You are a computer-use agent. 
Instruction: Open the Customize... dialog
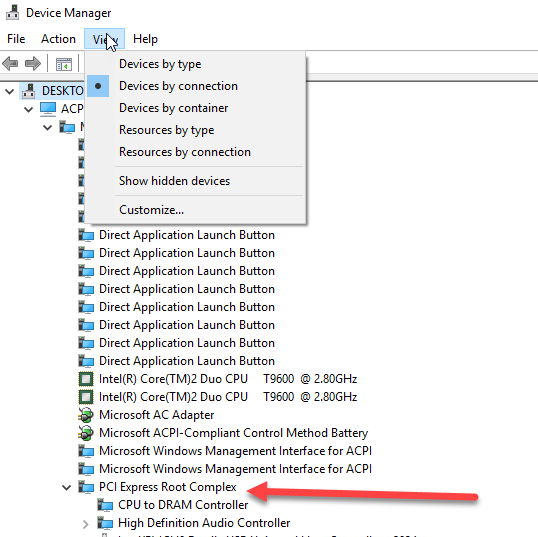195,210
